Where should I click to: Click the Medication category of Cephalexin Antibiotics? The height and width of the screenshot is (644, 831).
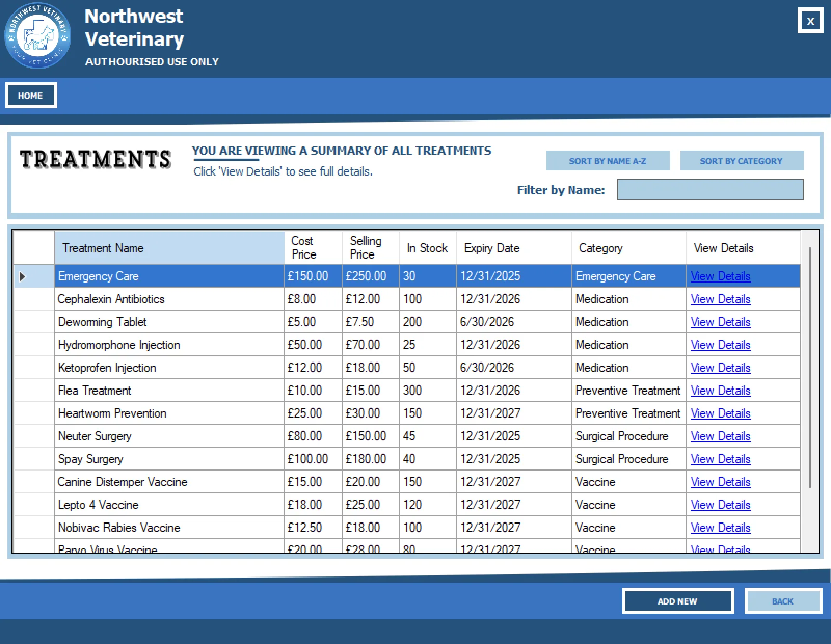pos(629,299)
